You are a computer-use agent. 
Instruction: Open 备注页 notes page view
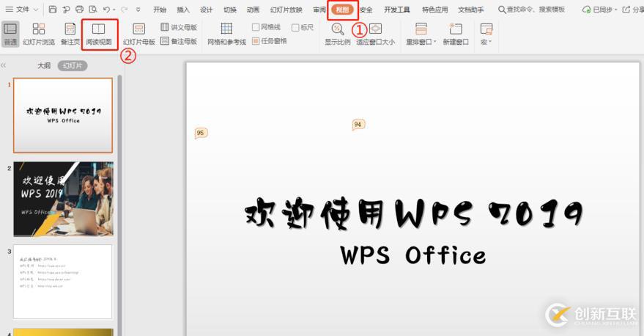pyautogui.click(x=70, y=34)
